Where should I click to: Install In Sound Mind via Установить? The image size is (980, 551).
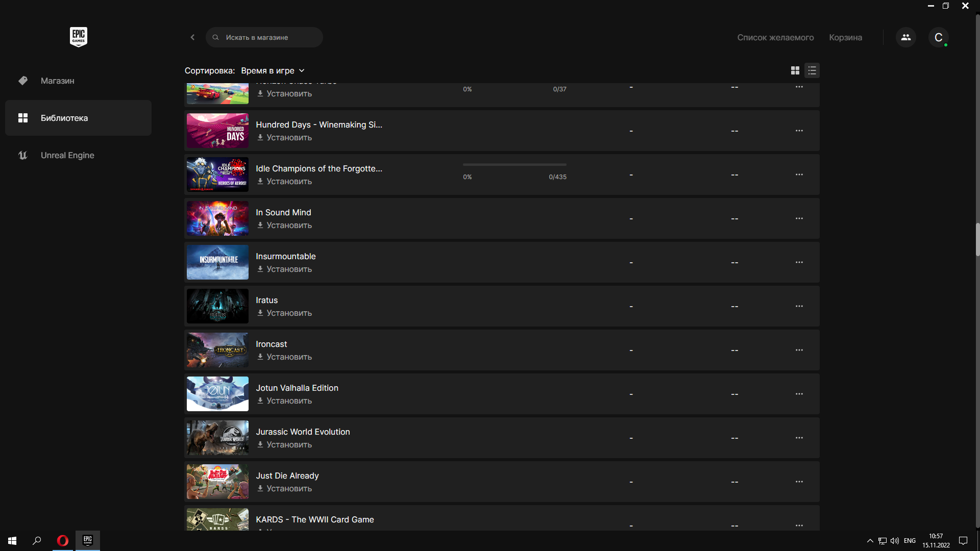pos(284,226)
